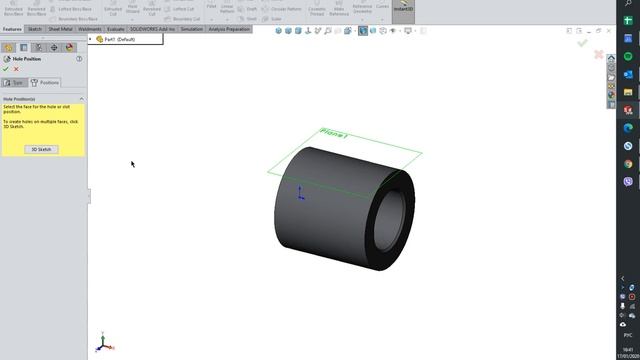Click the Shell tool

[x=247, y=19]
